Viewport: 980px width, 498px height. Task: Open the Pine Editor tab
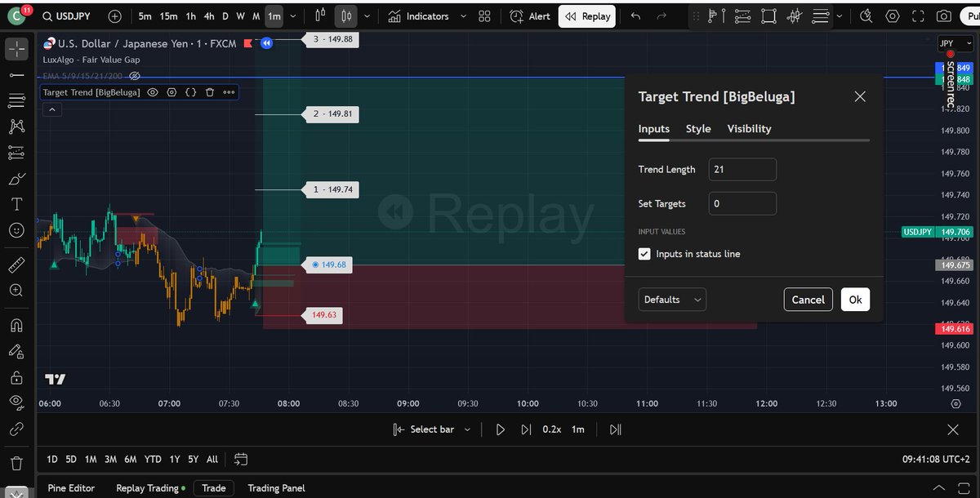tap(71, 488)
